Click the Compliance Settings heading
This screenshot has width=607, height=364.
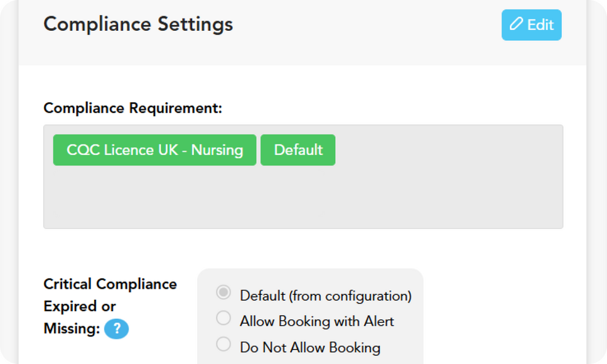(x=138, y=24)
